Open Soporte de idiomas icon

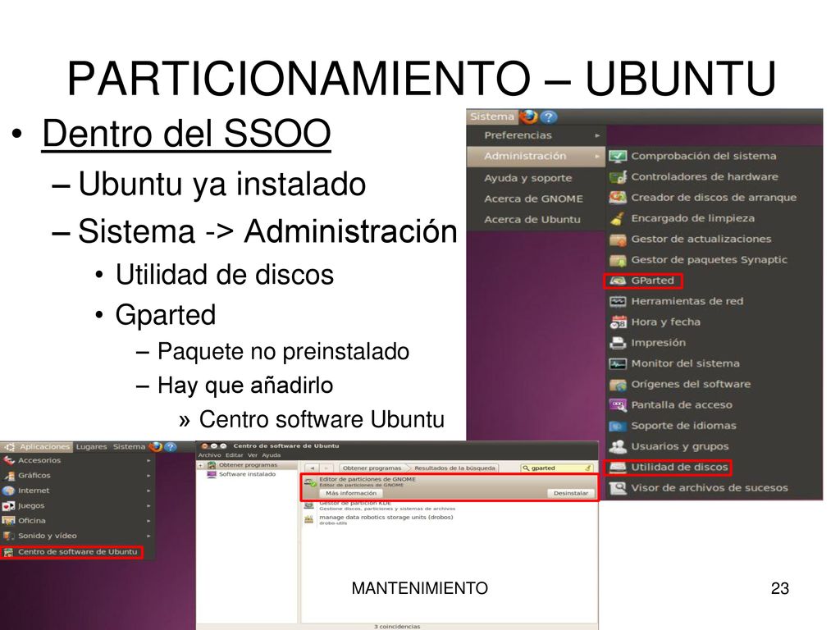(618, 426)
